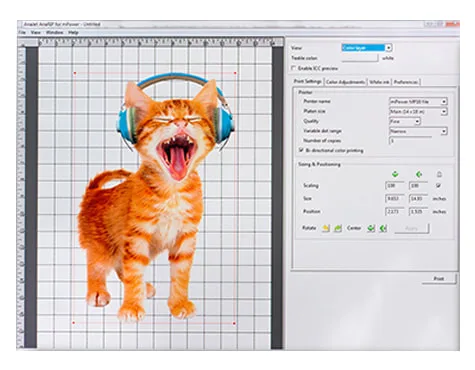
Task: Click the green down-arrow icon above the first Scaling field
Action: click(x=395, y=174)
